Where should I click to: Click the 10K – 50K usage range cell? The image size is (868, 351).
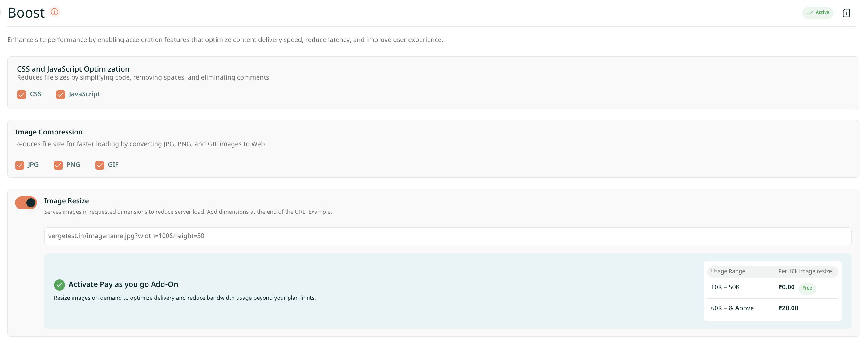tap(725, 287)
